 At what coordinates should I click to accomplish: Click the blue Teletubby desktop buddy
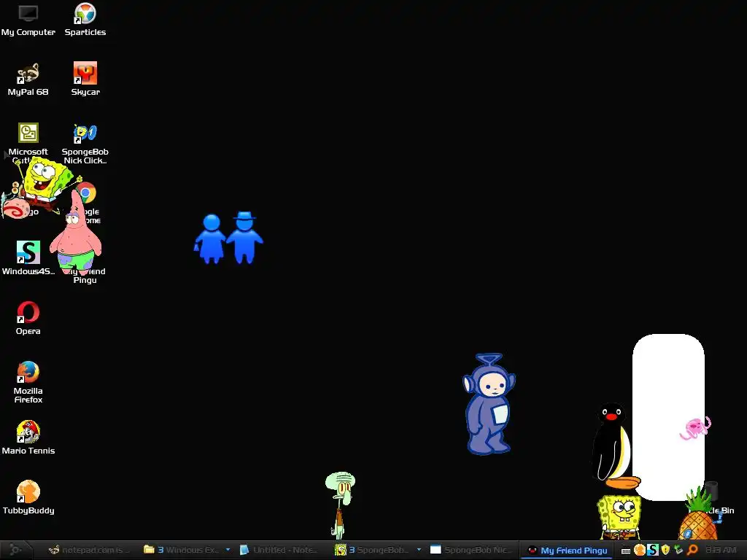489,404
